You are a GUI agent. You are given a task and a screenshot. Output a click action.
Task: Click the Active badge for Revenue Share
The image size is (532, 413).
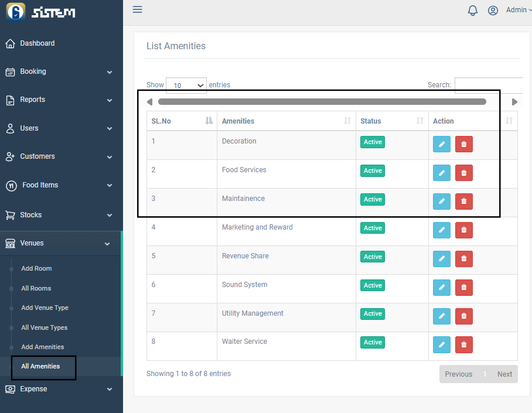(x=373, y=257)
